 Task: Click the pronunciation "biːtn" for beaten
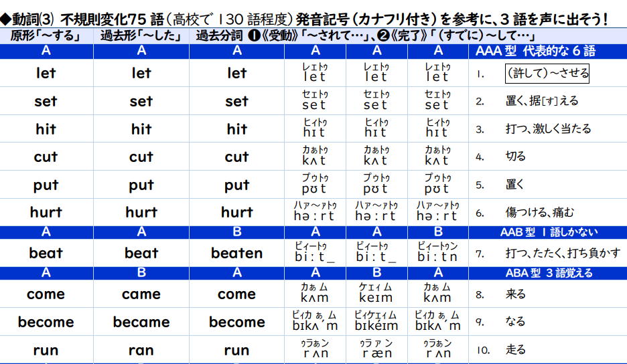click(x=437, y=258)
